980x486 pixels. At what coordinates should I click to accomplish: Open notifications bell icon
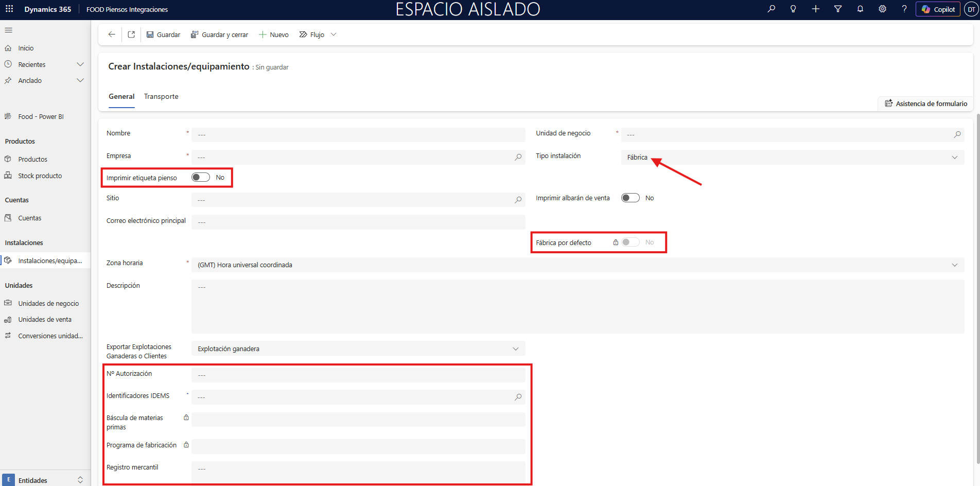pos(860,9)
